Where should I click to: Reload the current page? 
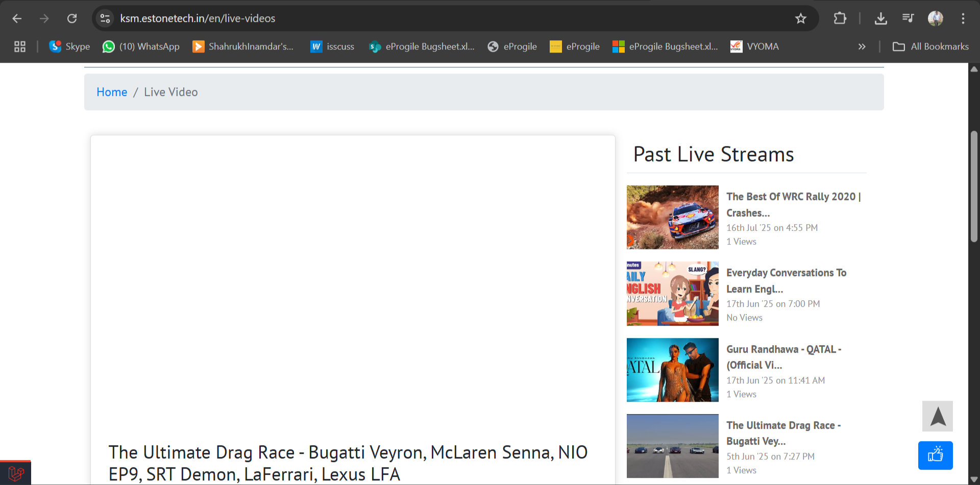pyautogui.click(x=72, y=19)
